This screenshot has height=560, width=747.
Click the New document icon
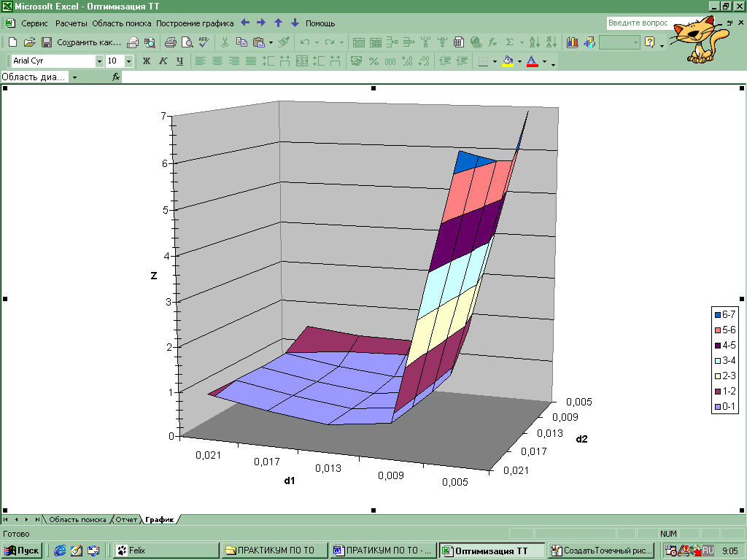coord(13,42)
